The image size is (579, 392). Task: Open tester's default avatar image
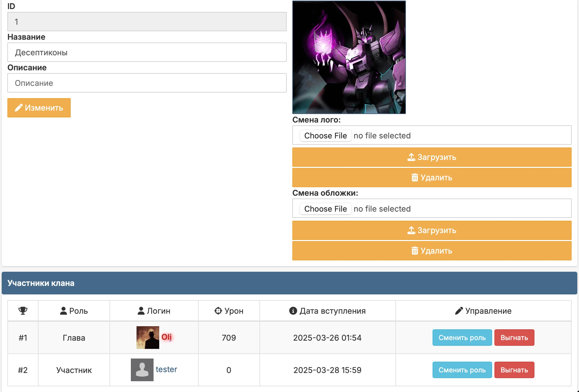pyautogui.click(x=142, y=370)
